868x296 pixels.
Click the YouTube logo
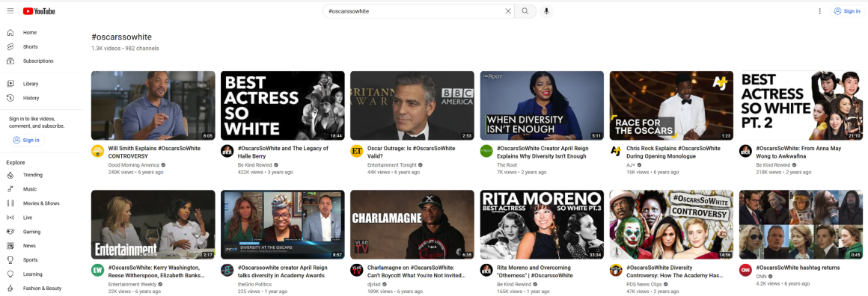[39, 11]
